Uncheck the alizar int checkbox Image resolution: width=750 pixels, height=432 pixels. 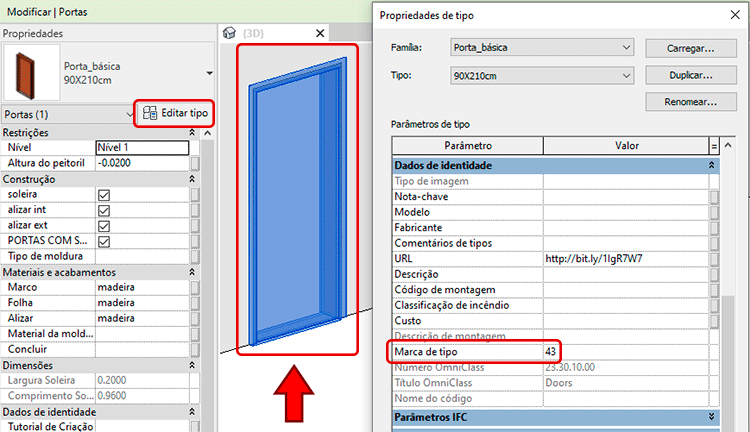coord(103,211)
